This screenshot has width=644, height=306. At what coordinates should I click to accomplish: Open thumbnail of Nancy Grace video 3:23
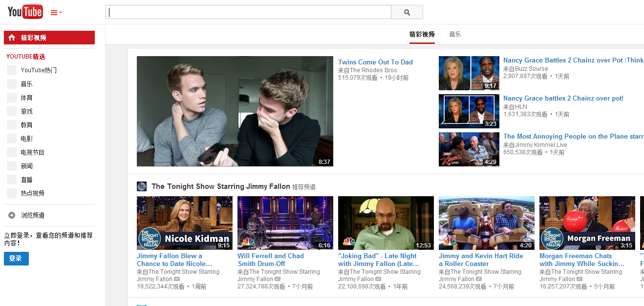click(469, 111)
